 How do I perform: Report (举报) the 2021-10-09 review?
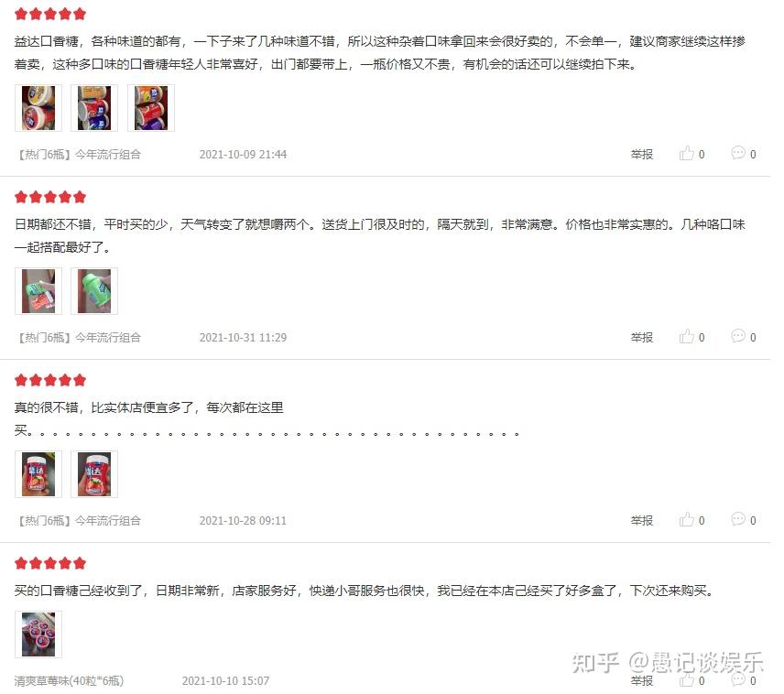[x=642, y=155]
